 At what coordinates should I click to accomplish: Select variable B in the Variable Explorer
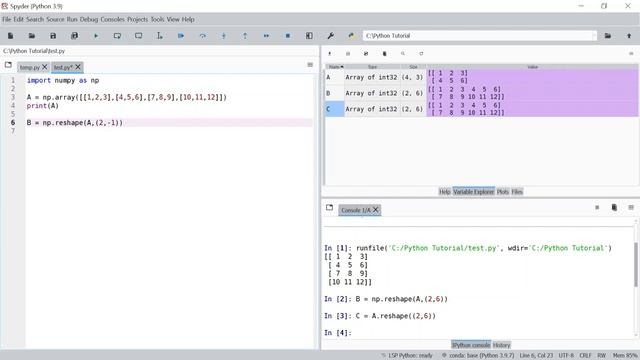click(328, 93)
